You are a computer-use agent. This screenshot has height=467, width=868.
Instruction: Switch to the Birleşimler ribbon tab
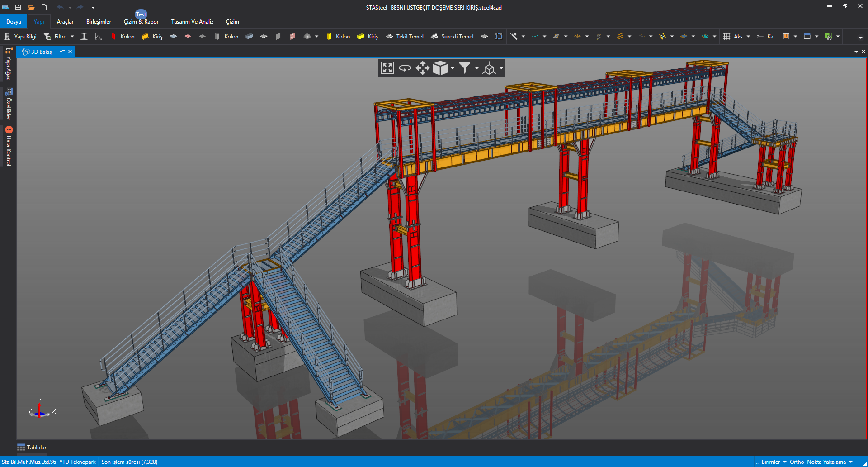tap(99, 22)
